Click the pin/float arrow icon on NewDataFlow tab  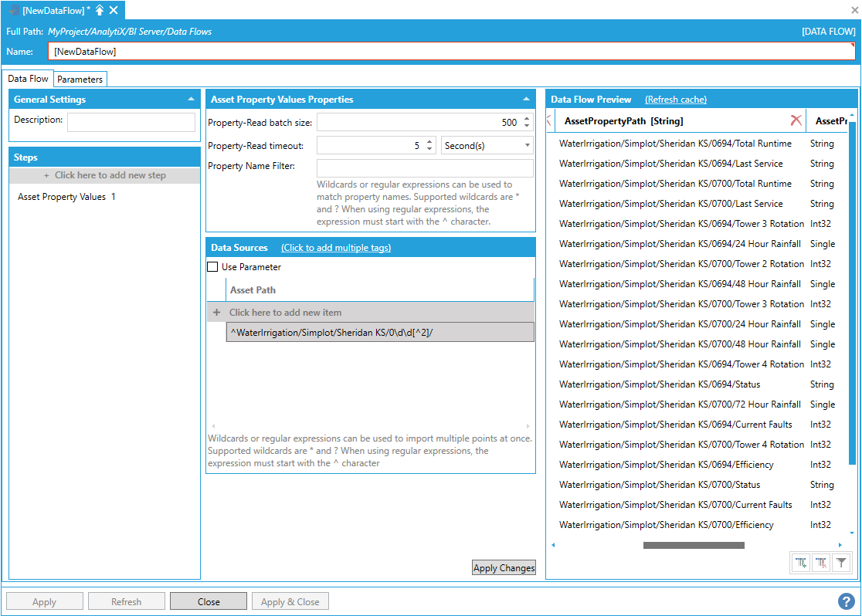tap(100, 10)
